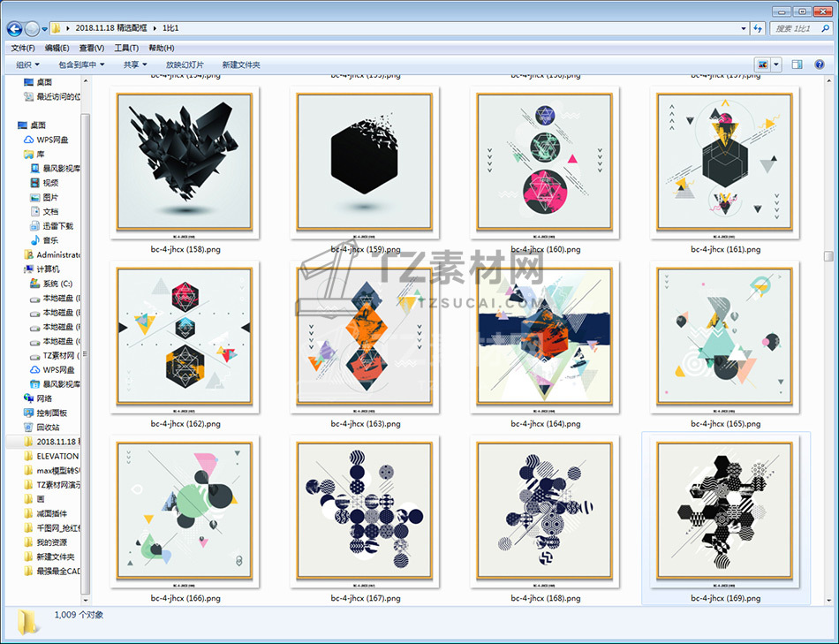Viewport: 839px width, 644px height.
Task: Toggle the preview pane icon
Action: 797,64
